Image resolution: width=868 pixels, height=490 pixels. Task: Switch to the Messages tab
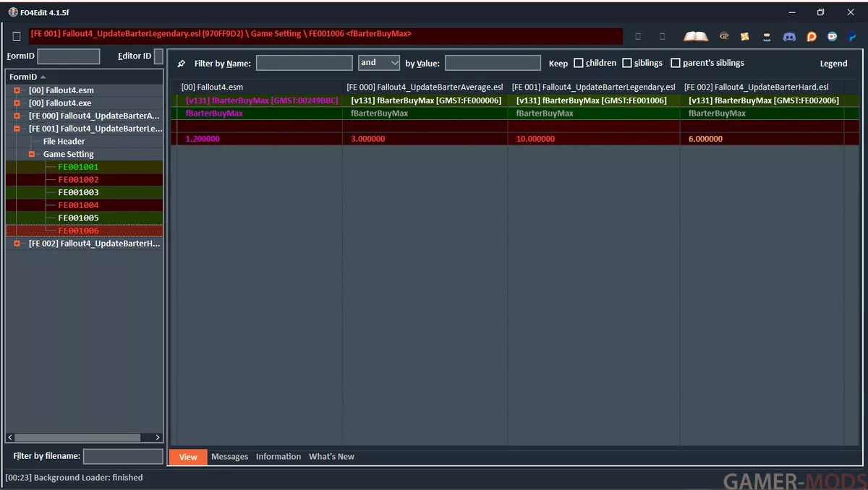(229, 457)
